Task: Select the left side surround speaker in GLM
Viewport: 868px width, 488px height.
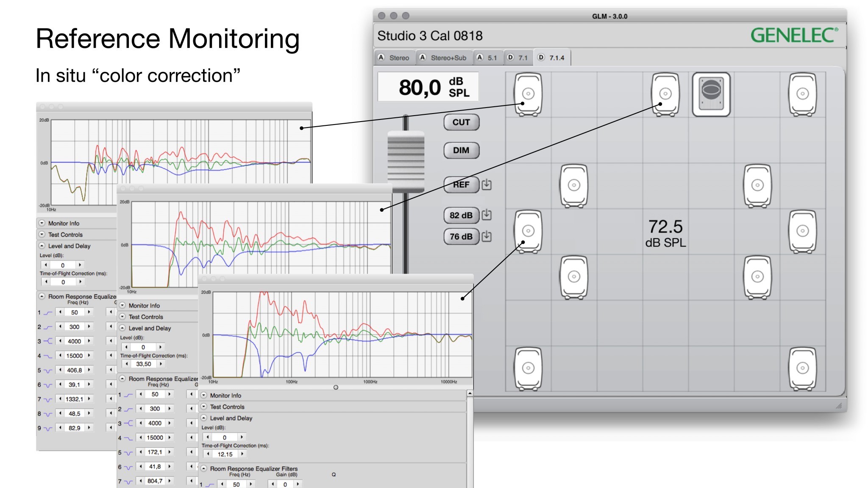Action: pos(528,231)
